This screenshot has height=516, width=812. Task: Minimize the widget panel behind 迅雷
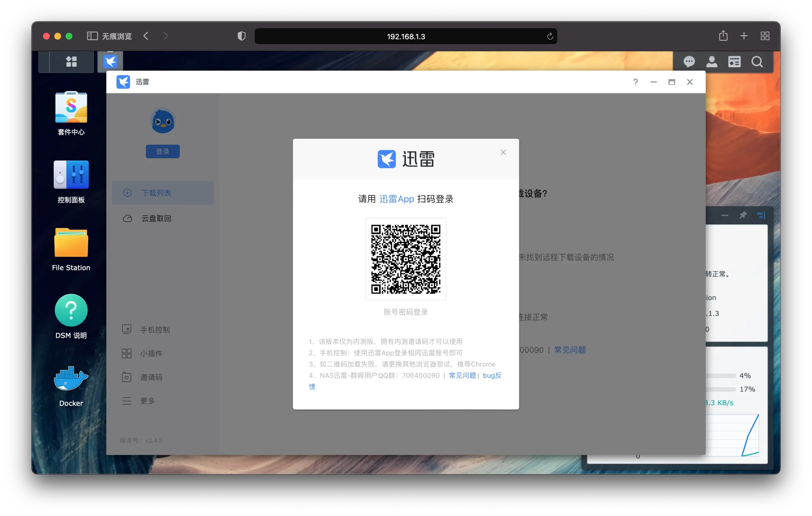(725, 215)
